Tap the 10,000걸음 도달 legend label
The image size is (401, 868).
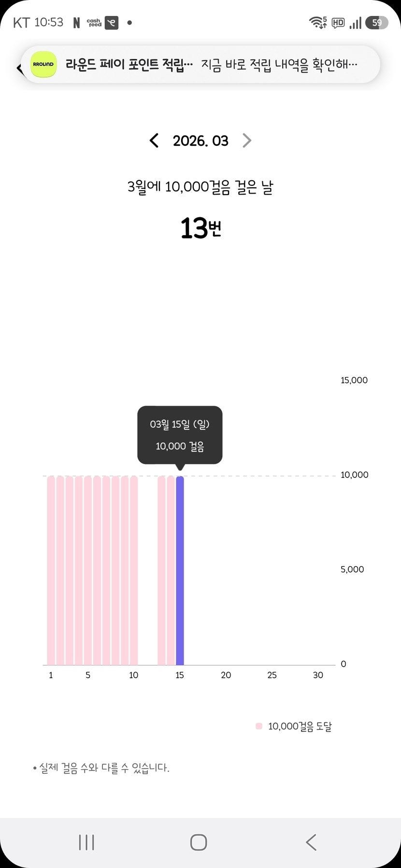coord(300,726)
